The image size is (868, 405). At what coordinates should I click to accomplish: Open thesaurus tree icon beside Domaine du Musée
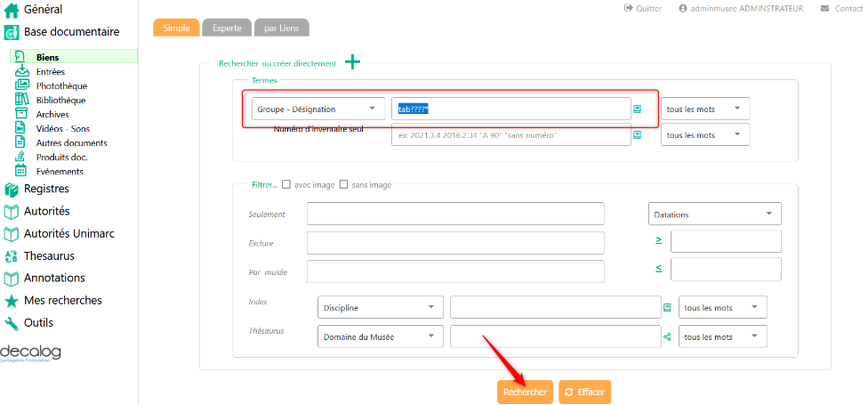(x=667, y=336)
